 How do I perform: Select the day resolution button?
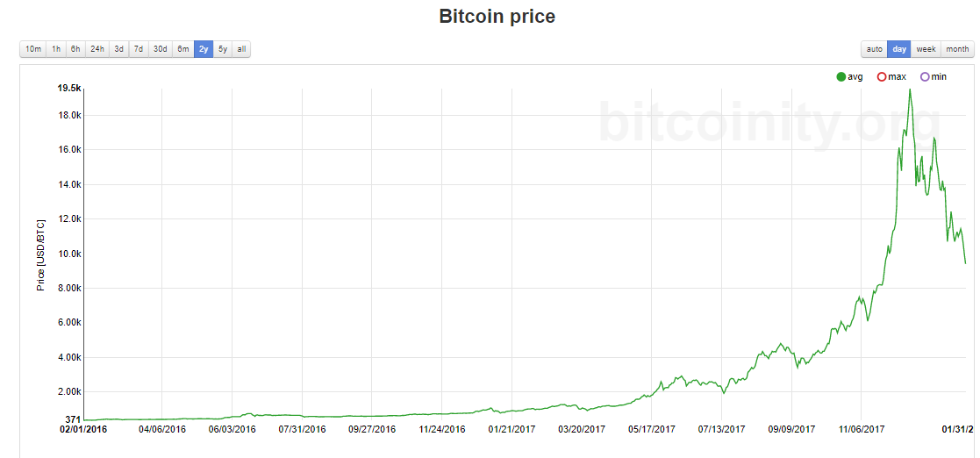click(x=899, y=49)
